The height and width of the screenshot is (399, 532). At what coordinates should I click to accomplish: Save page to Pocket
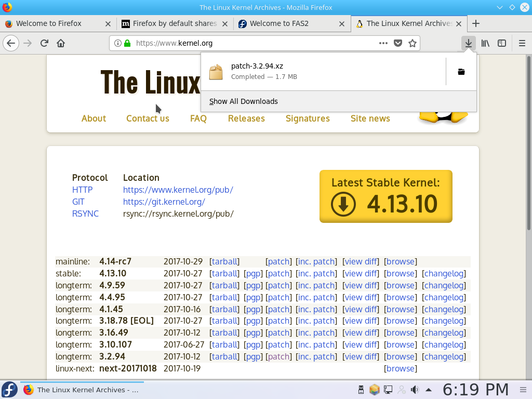tap(398, 43)
